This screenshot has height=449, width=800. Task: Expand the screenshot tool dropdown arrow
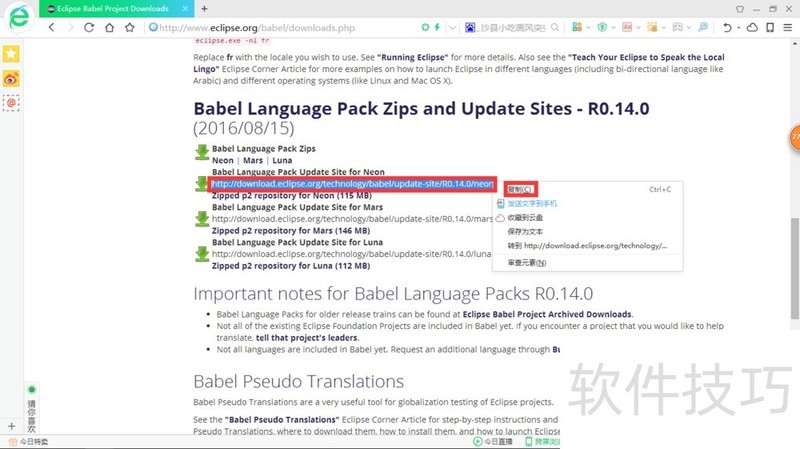pyautogui.click(x=663, y=28)
